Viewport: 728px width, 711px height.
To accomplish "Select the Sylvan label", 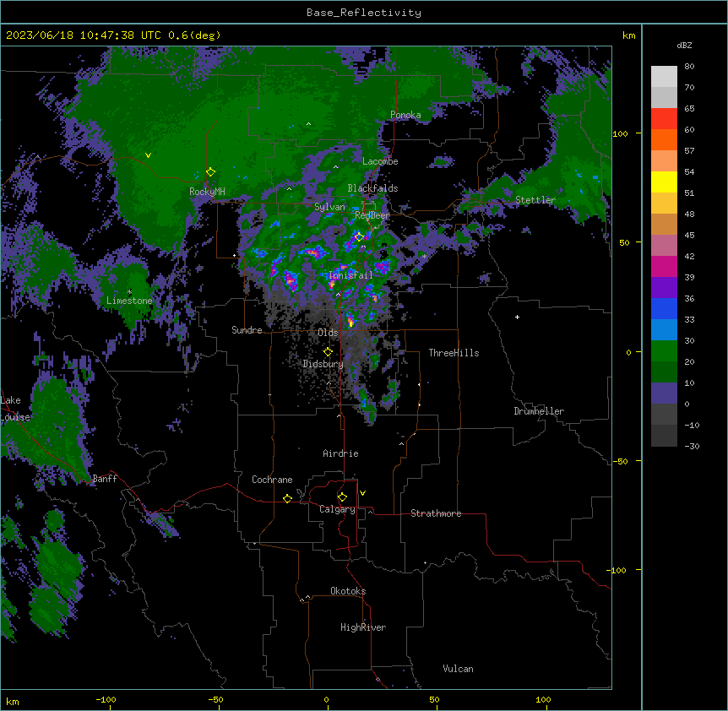I will point(329,207).
